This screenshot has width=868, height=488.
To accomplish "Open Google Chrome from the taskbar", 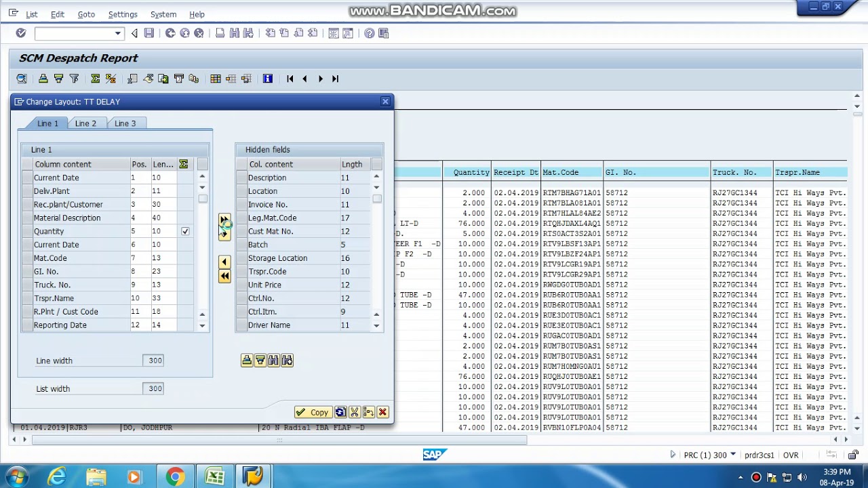I will pyautogui.click(x=175, y=477).
